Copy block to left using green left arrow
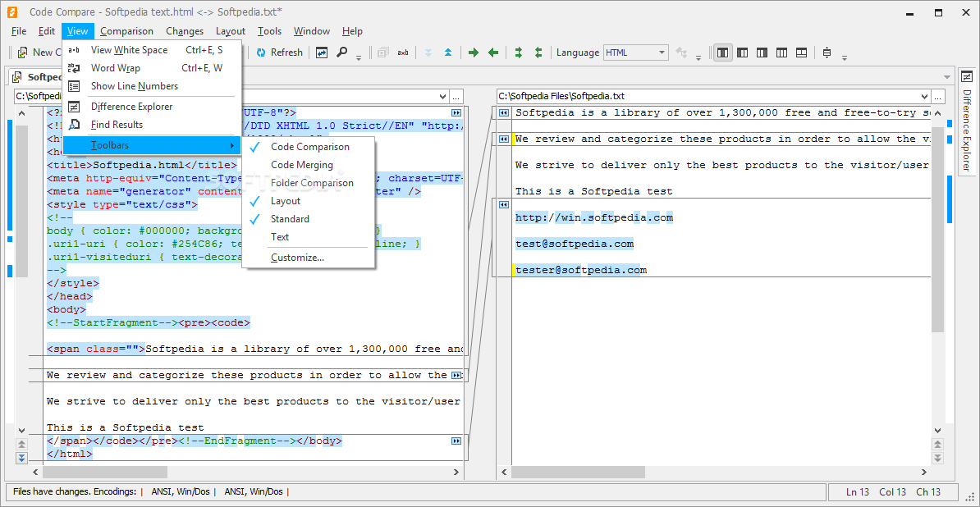The height and width of the screenshot is (507, 980). point(493,53)
